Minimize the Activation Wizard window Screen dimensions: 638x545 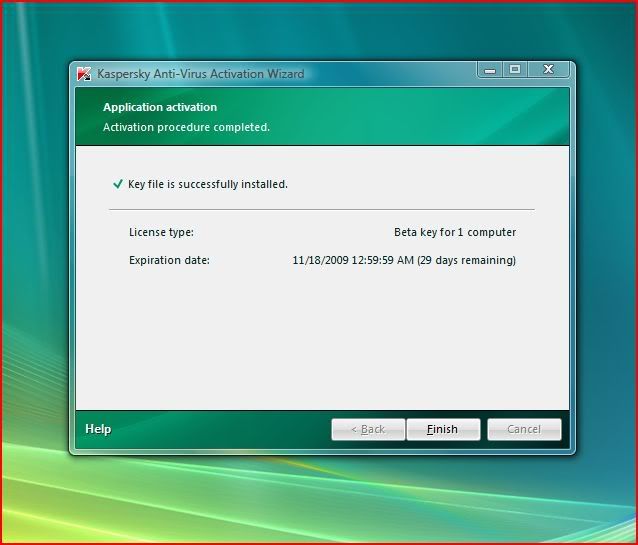coord(490,70)
